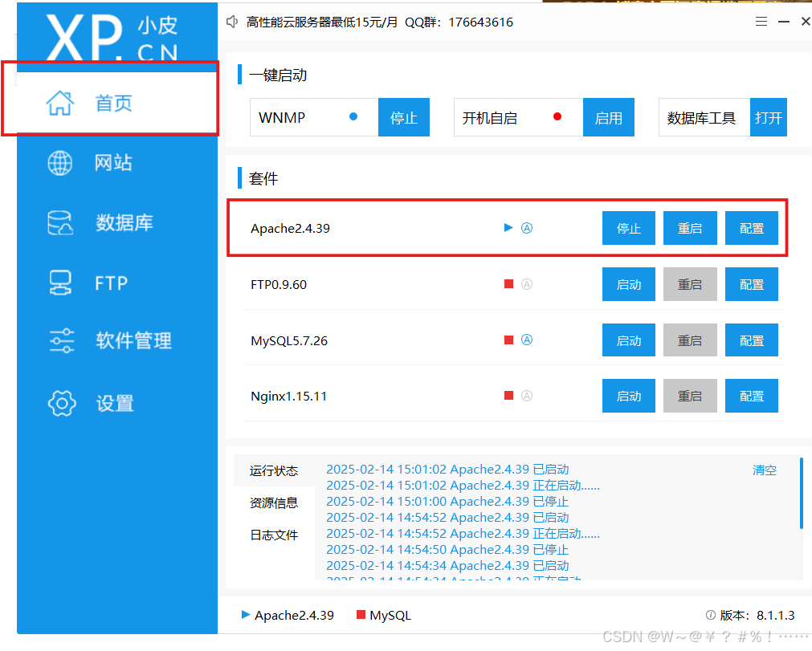Click the 开机自启 red status dot

pyautogui.click(x=557, y=116)
